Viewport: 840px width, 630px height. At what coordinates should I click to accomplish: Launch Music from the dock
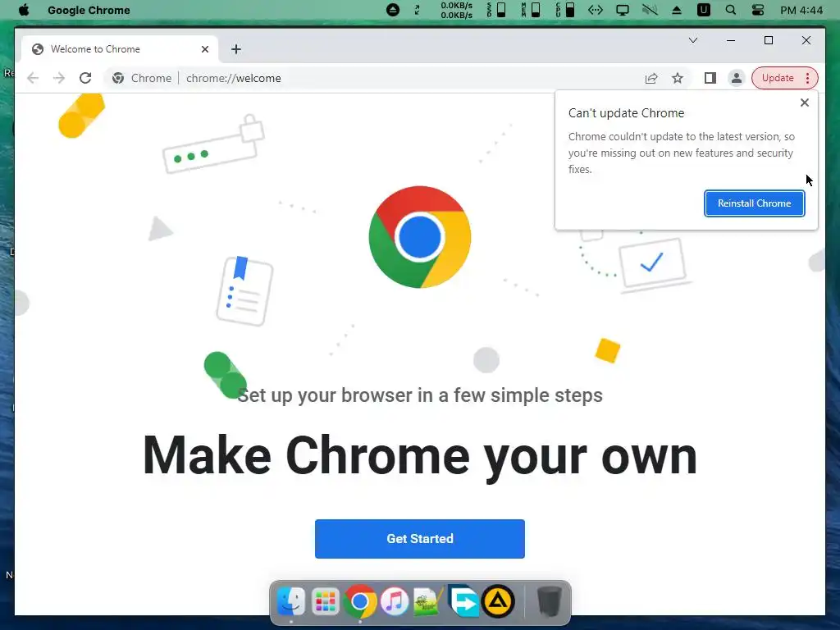(x=395, y=601)
